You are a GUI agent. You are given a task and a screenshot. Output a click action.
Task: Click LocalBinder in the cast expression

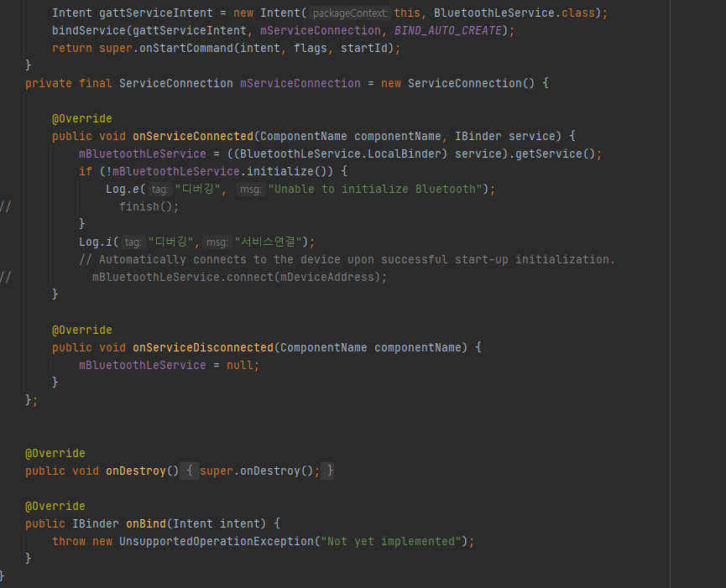pyautogui.click(x=405, y=154)
